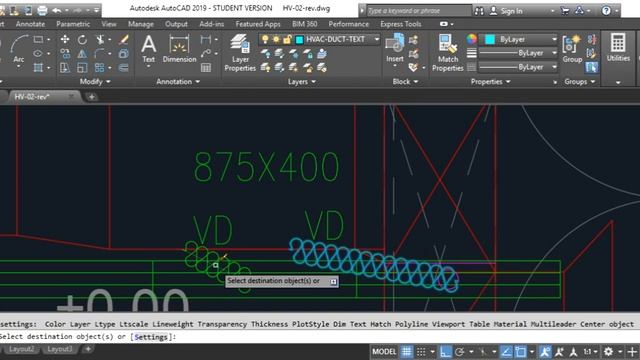Expand the Layers panel
640x360 pixels.
(x=302, y=82)
